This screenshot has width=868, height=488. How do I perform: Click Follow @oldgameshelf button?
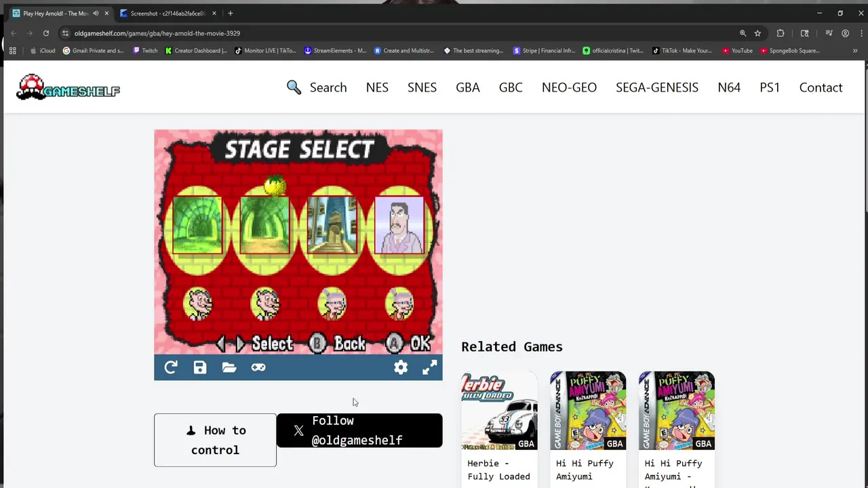(x=359, y=430)
